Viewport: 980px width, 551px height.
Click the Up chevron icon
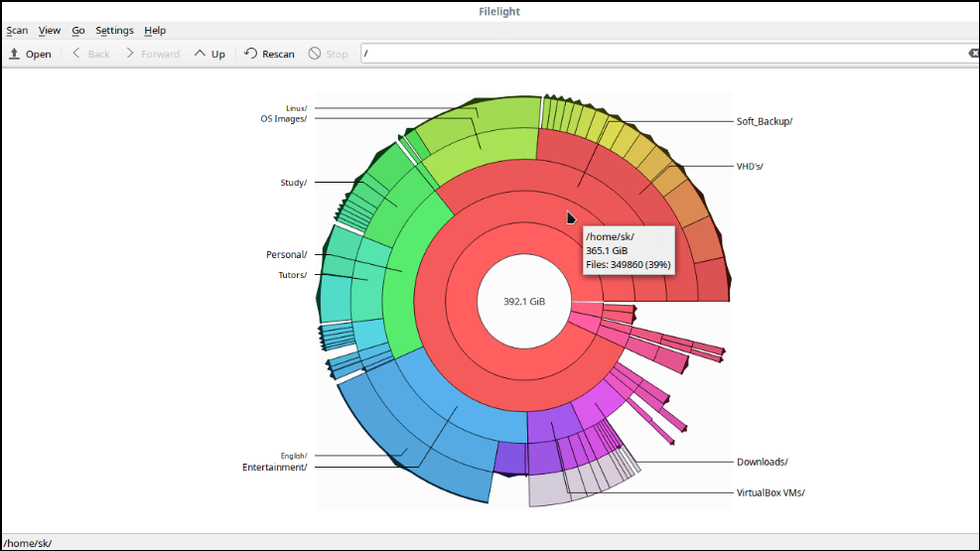(200, 54)
